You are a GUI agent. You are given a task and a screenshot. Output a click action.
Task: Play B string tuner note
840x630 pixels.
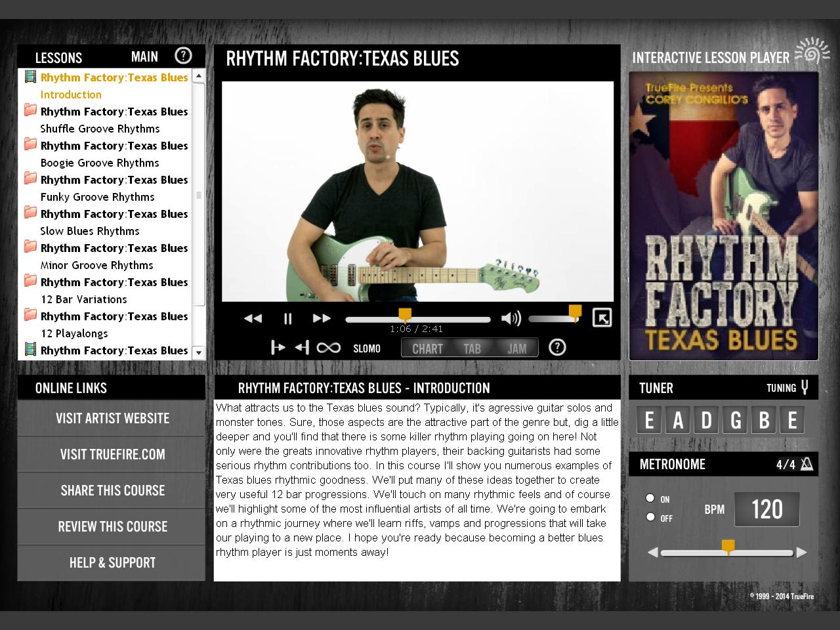(764, 420)
